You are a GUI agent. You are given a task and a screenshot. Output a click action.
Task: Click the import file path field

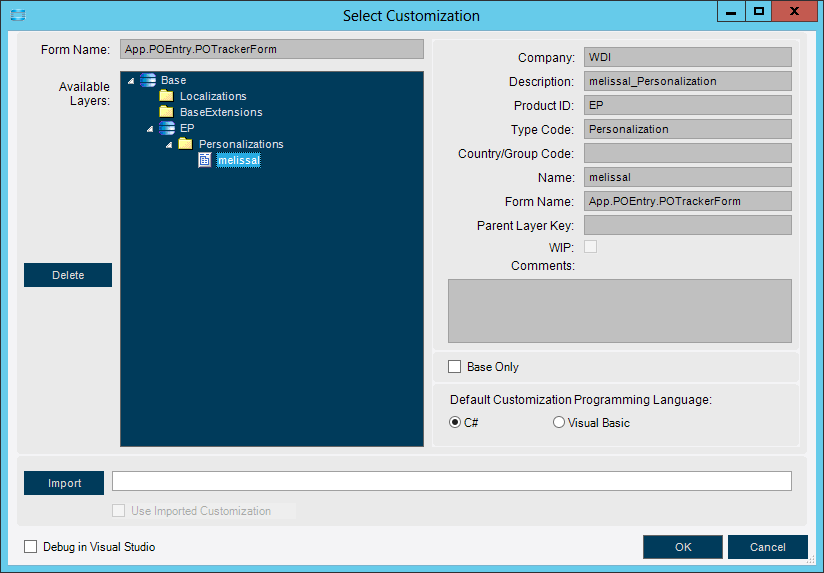[x=451, y=481]
